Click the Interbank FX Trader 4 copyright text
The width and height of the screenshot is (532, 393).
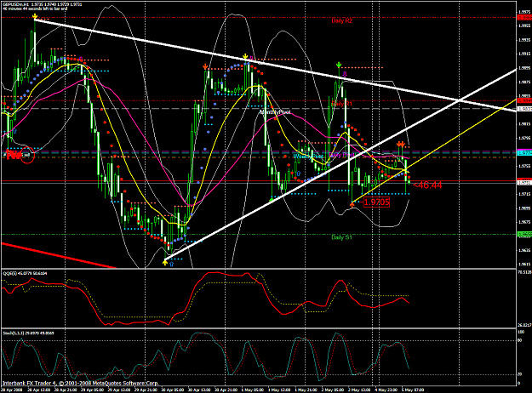click(80, 383)
